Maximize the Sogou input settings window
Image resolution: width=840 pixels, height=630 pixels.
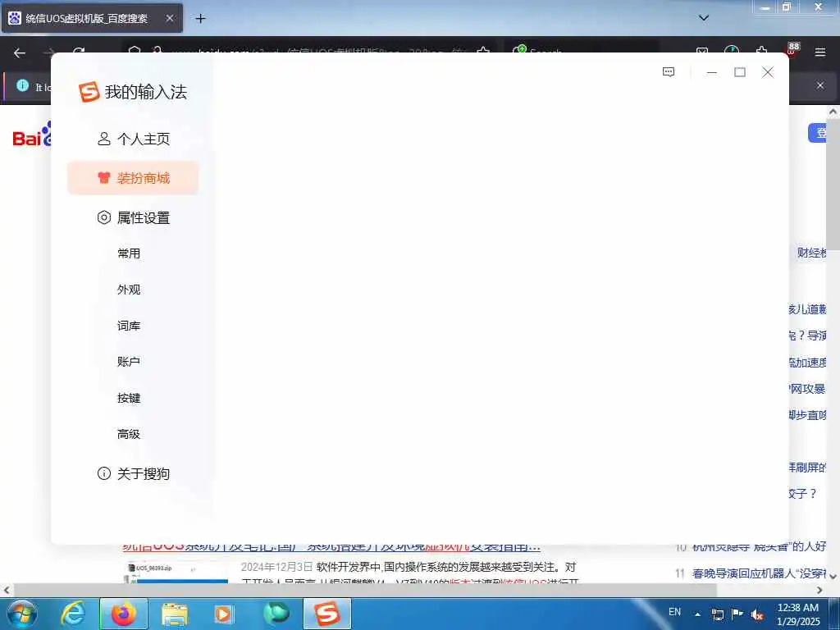[740, 72]
